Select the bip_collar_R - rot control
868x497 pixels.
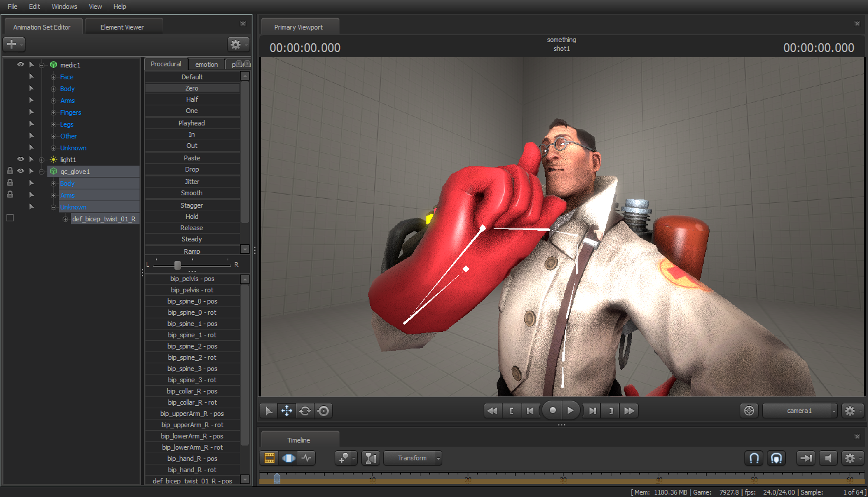(x=192, y=402)
